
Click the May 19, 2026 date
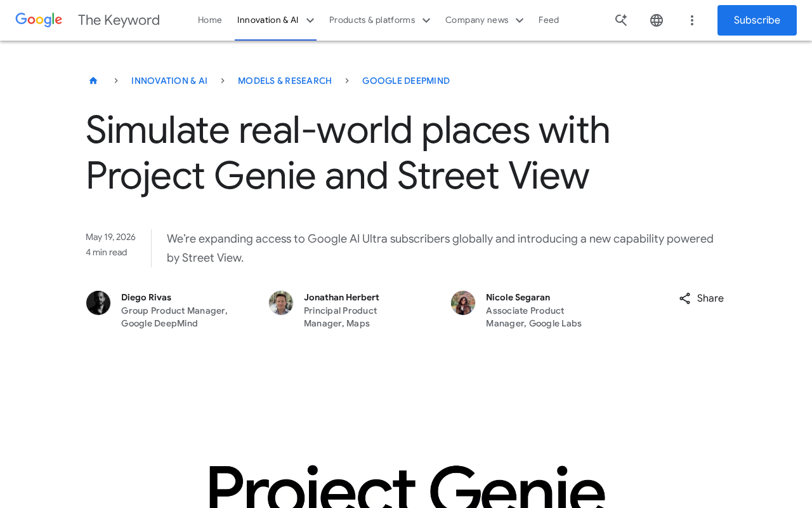[110, 237]
